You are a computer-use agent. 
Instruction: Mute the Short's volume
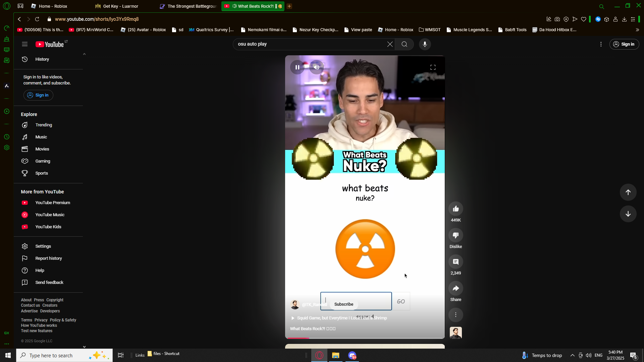tap(316, 67)
